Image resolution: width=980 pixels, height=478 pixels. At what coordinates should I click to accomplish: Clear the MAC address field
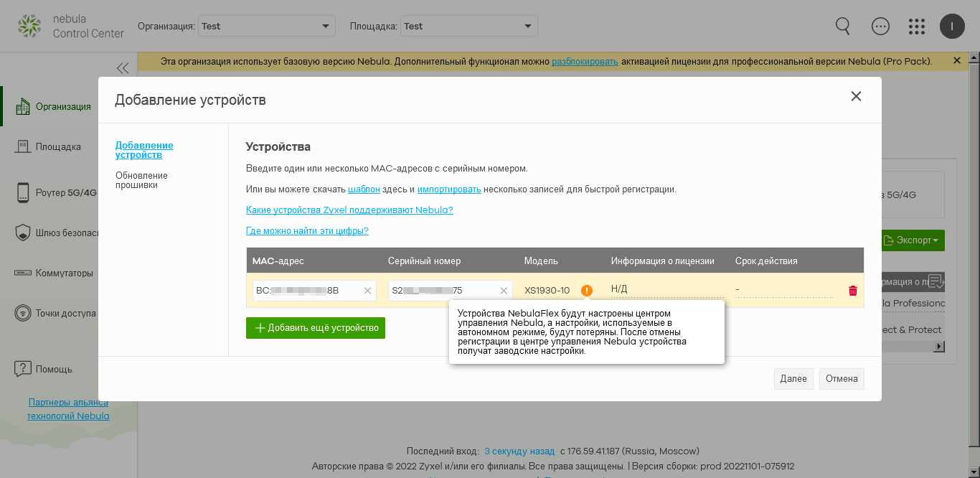pyautogui.click(x=367, y=291)
